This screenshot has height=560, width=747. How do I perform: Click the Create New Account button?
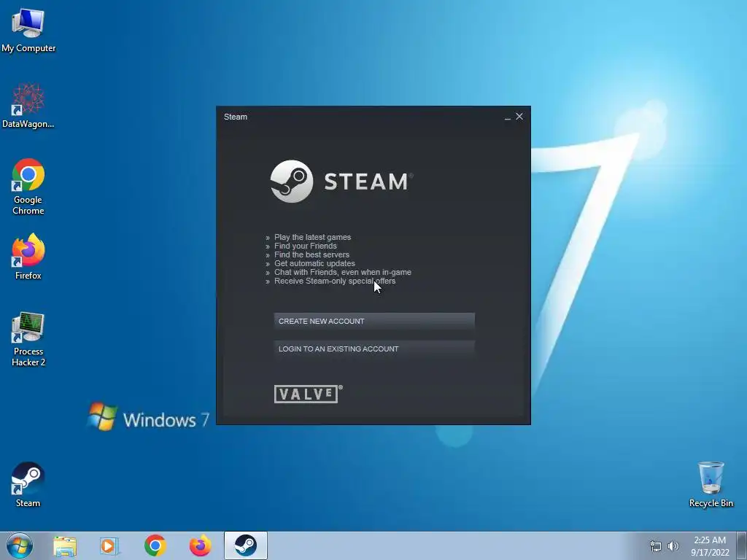374,321
